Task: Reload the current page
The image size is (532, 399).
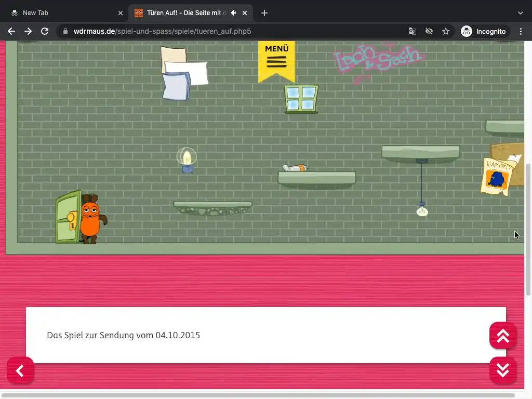Action: click(45, 31)
